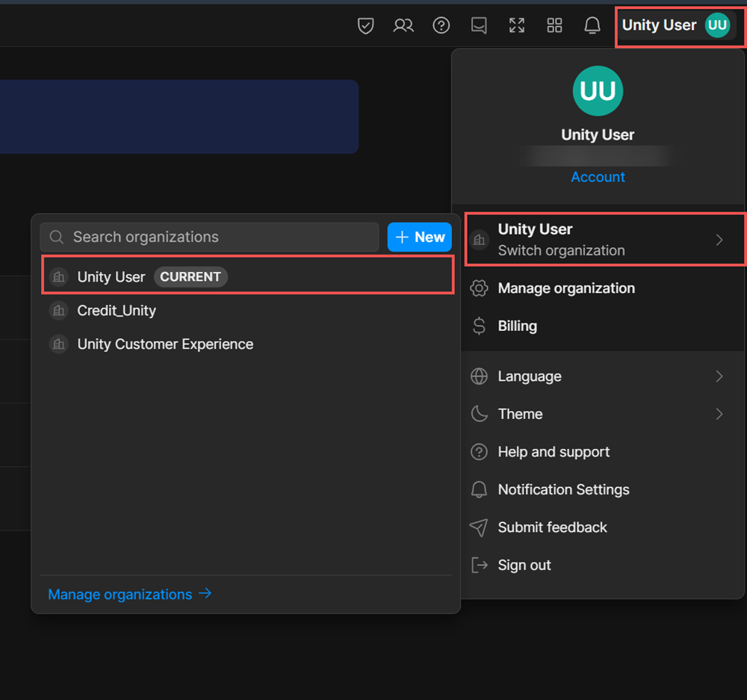The height and width of the screenshot is (700, 747).
Task: Open the Billing menu item
Action: coord(517,326)
